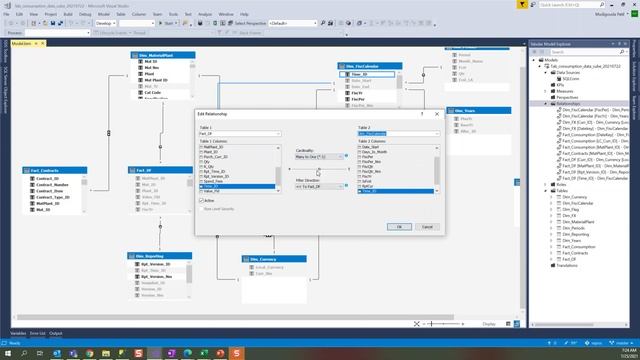Open the Table menu

tap(121, 14)
